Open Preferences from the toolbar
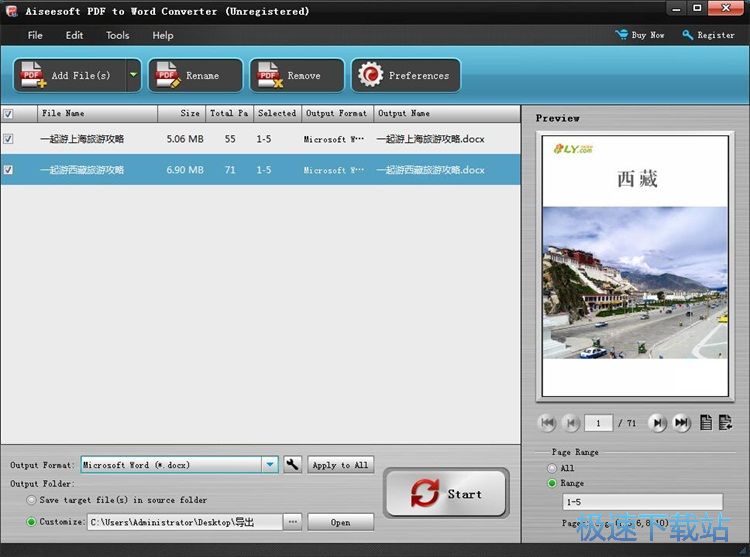The image size is (750, 557). (406, 75)
